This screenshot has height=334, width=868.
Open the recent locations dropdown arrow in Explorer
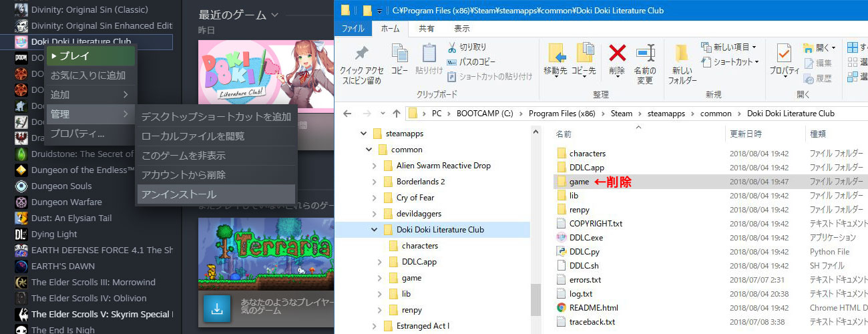point(383,114)
